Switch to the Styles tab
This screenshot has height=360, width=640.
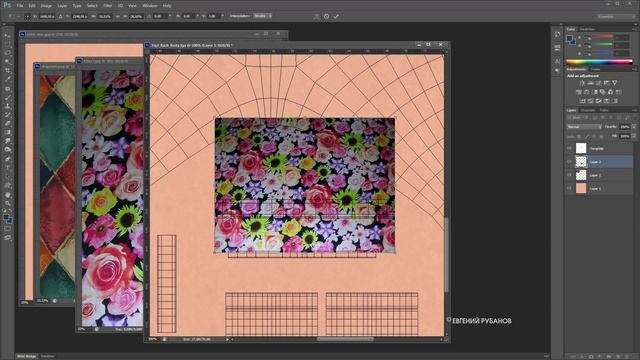click(x=596, y=69)
